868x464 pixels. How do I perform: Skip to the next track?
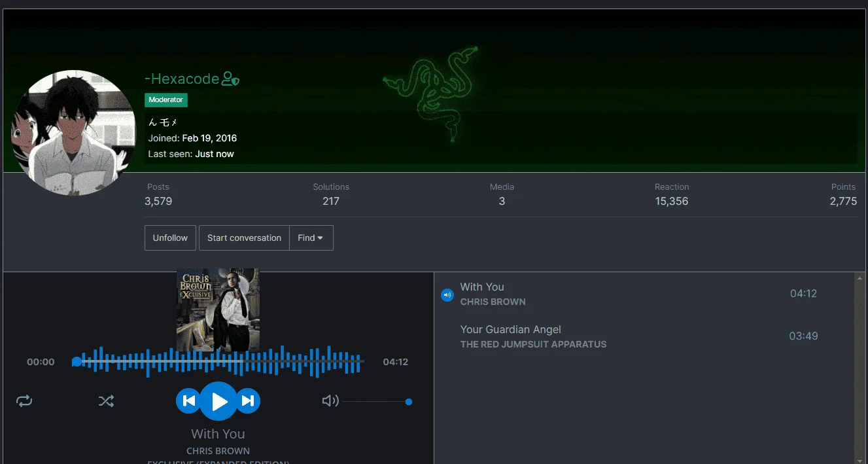point(248,401)
